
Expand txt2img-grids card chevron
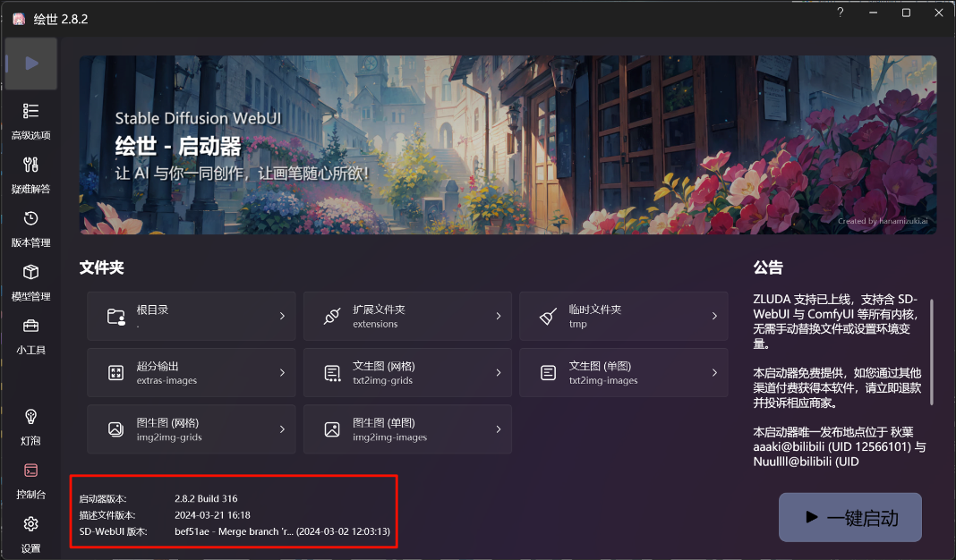coord(498,373)
